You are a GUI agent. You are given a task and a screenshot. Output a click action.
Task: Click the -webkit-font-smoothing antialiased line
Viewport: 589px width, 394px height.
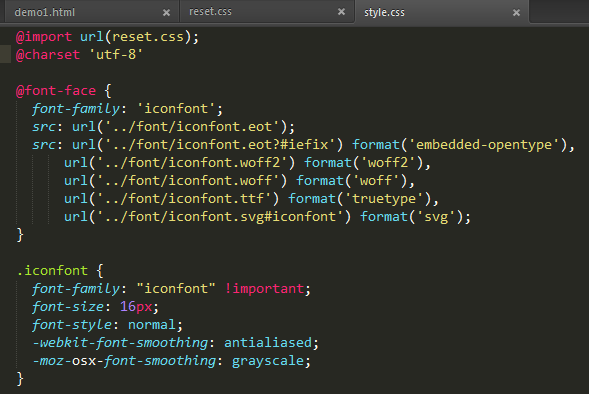[175, 343]
